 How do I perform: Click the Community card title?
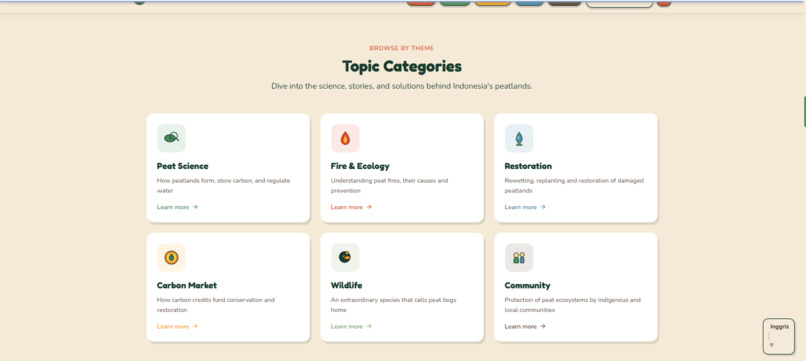[x=527, y=285]
